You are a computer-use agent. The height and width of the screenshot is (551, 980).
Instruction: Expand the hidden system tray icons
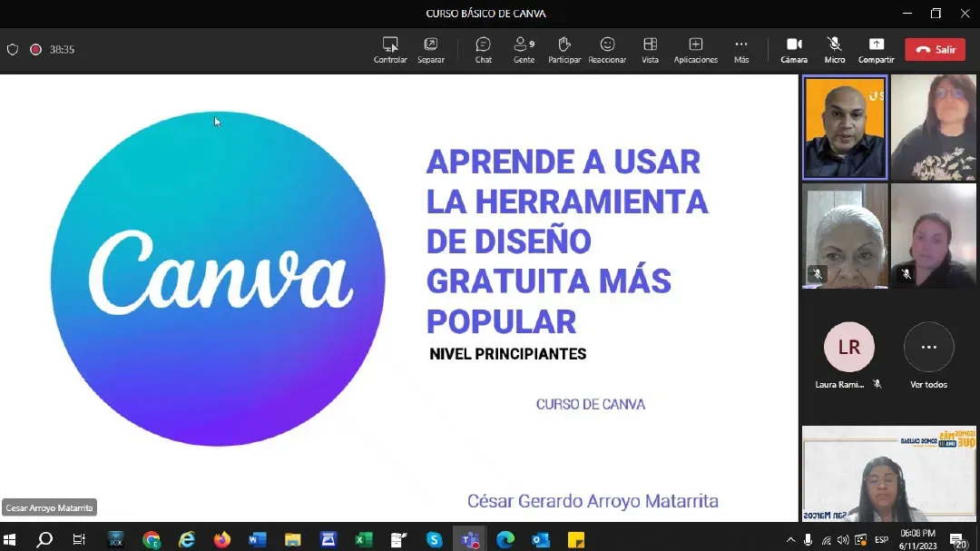tap(790, 540)
